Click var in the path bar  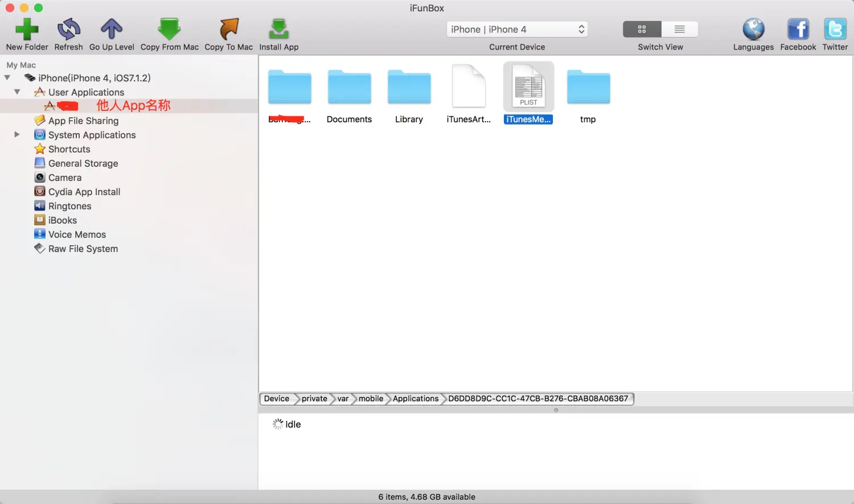[x=343, y=399]
